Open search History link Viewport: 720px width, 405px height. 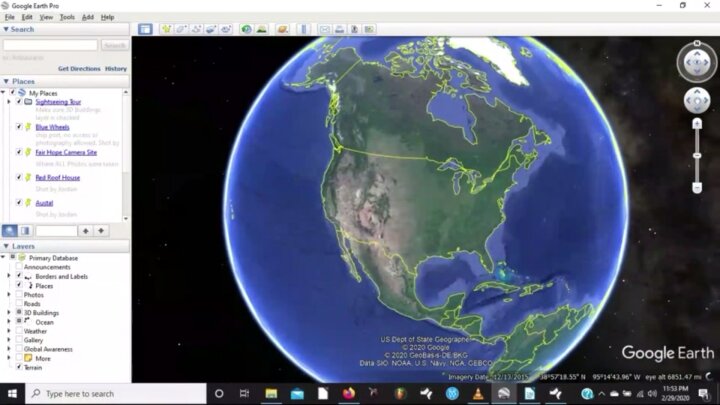pyautogui.click(x=116, y=68)
